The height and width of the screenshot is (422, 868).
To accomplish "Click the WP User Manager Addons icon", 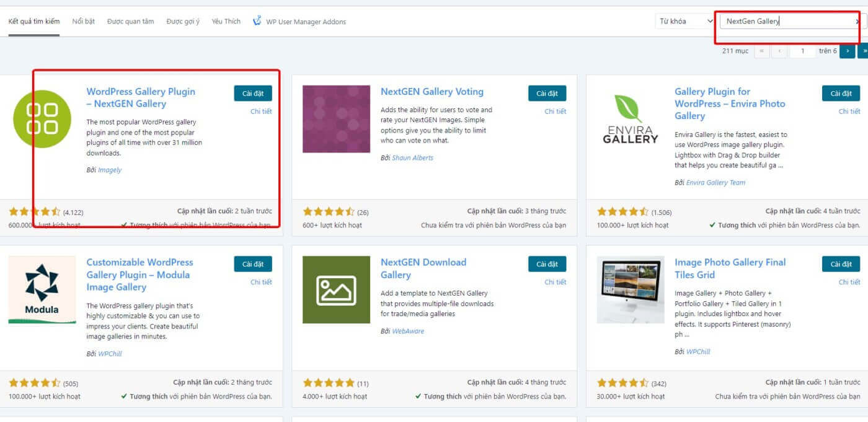I will point(257,21).
